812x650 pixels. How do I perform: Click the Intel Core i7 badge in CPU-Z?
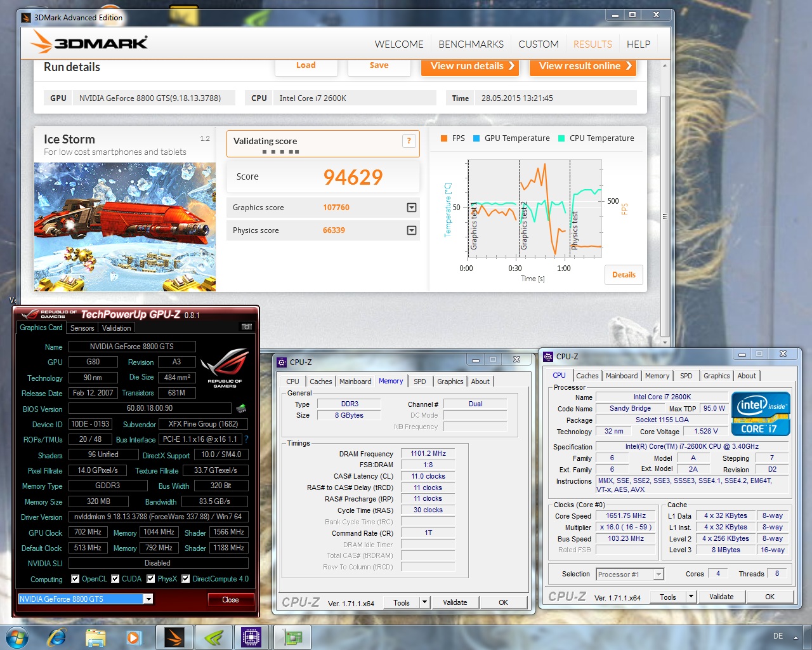tap(761, 413)
